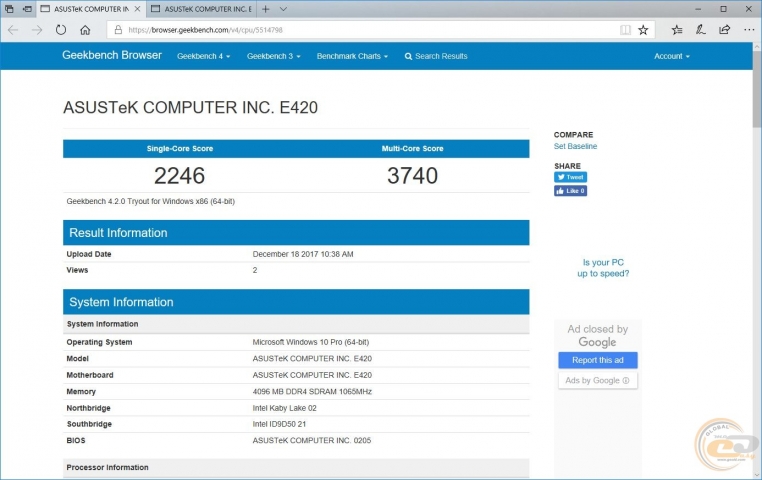
Task: Expand the Geekbench 3 dropdown menu
Action: pos(273,56)
